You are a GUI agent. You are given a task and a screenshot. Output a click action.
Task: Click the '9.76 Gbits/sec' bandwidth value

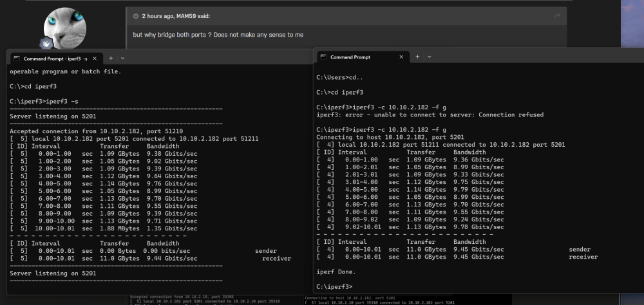[x=172, y=183]
